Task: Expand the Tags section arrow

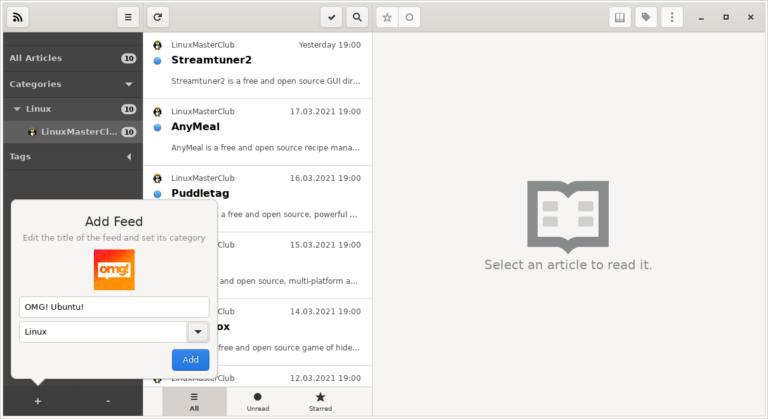Action: [x=129, y=157]
